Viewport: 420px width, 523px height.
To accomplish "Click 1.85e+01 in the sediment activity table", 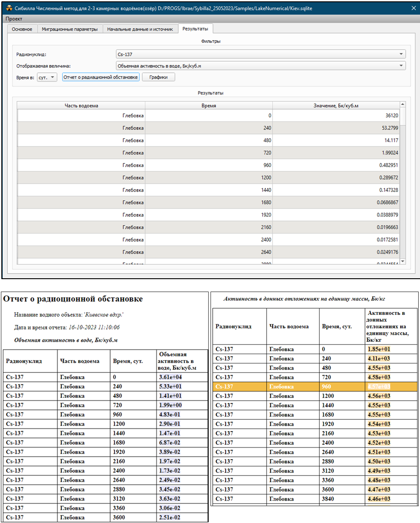I will [x=379, y=349].
